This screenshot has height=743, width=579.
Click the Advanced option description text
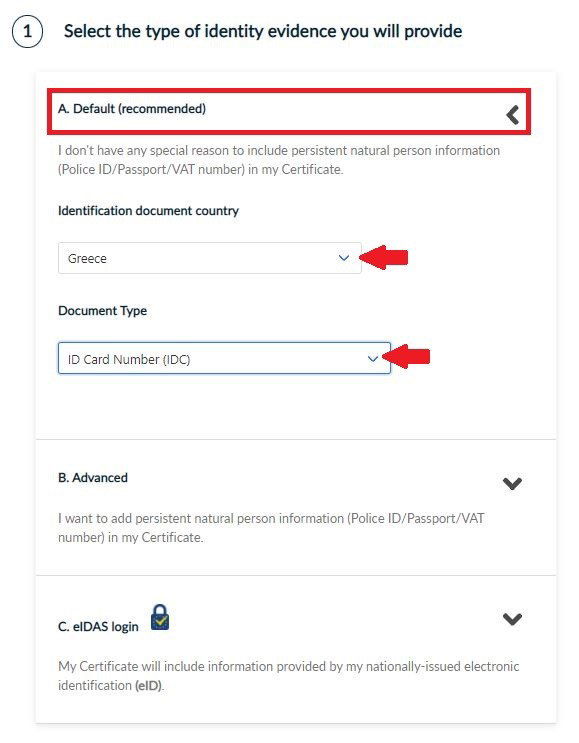click(x=271, y=528)
